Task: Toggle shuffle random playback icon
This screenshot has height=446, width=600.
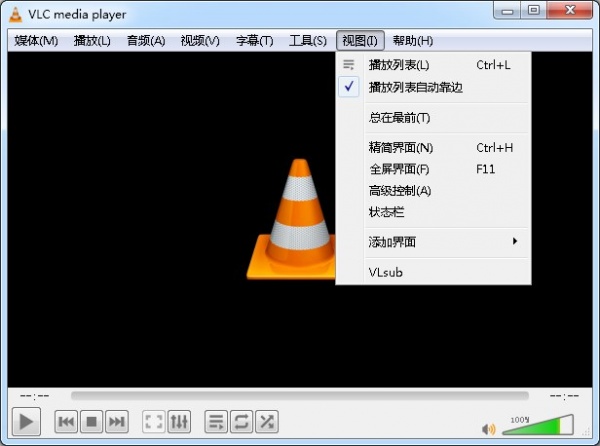Action: coord(267,422)
